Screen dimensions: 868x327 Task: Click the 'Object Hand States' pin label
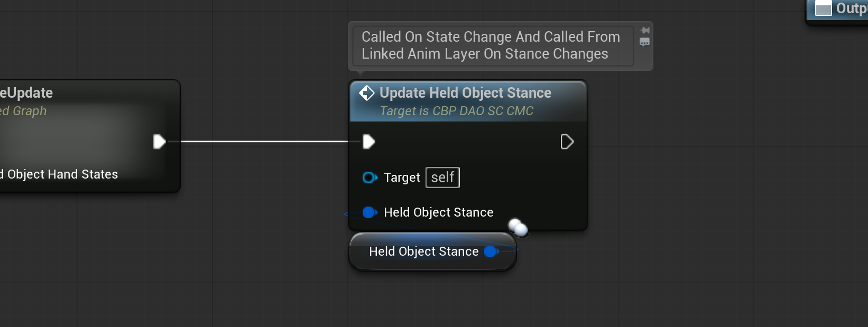point(62,174)
